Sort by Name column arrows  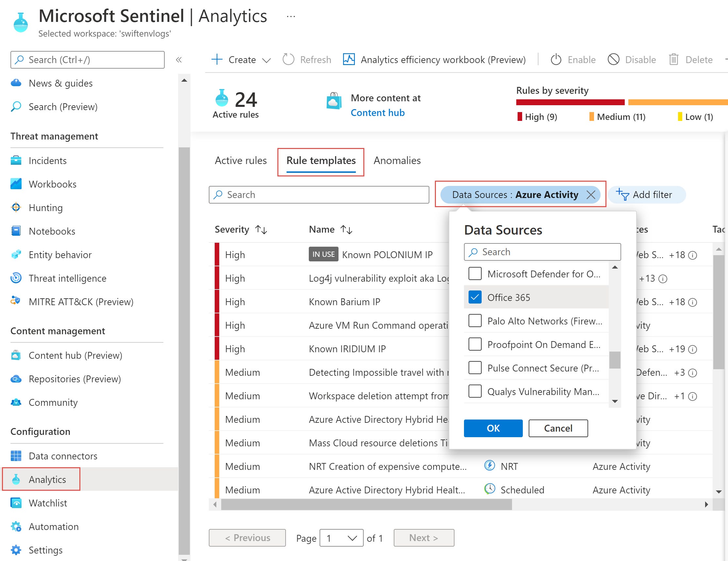click(x=346, y=230)
